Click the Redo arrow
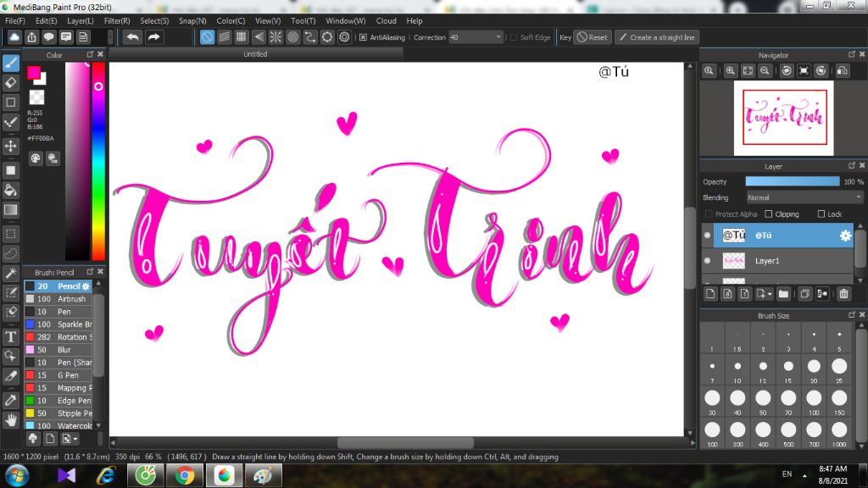 point(154,37)
